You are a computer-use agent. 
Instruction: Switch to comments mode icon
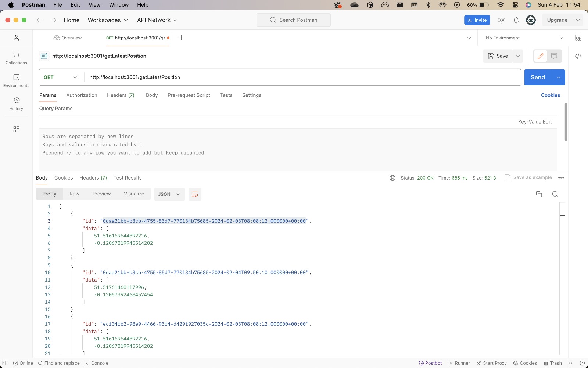coord(554,56)
